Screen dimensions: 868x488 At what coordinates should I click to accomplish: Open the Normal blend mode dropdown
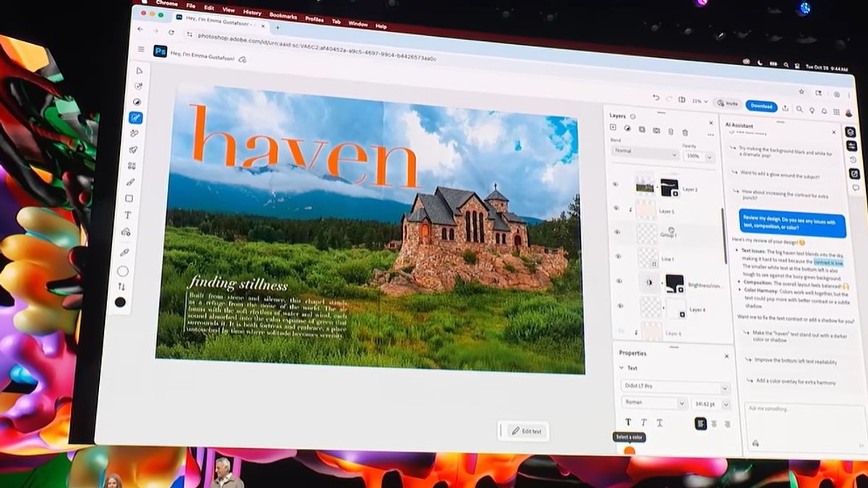[644, 152]
